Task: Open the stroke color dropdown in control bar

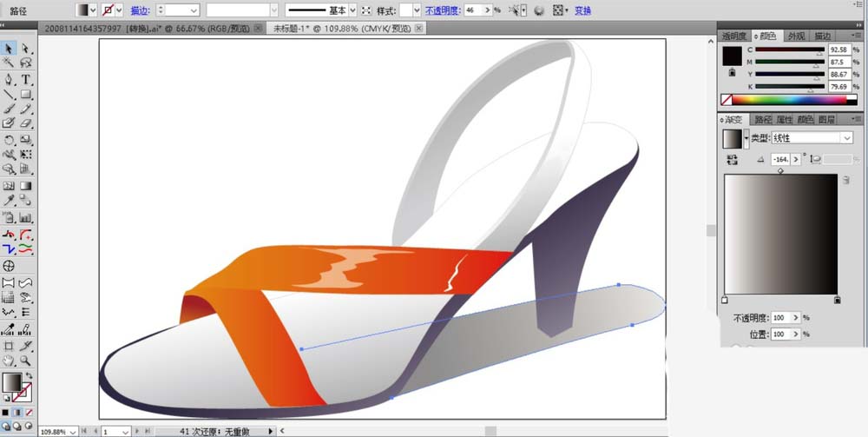Action: point(119,10)
